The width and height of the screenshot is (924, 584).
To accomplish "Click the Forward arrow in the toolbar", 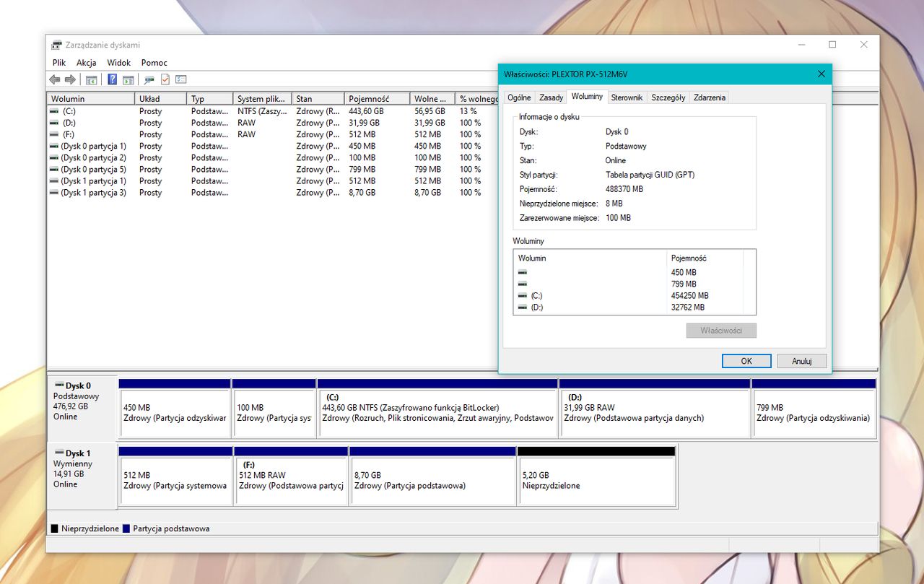I will point(70,79).
